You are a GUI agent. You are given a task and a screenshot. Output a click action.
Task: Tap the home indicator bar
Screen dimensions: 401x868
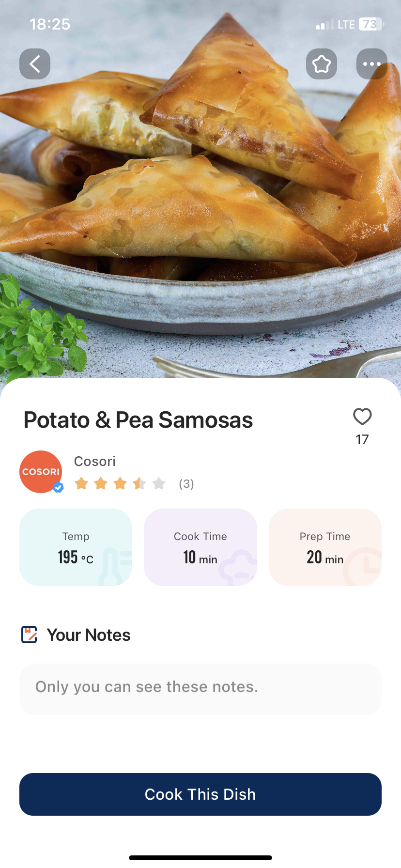200,858
